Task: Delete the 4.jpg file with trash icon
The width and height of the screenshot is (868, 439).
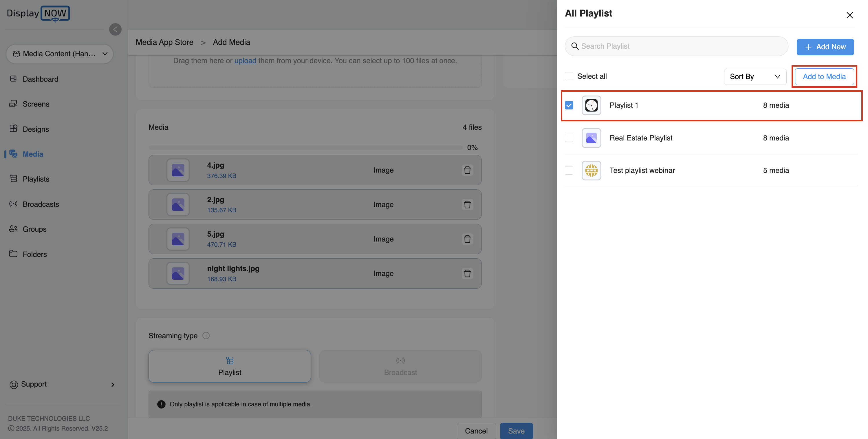Action: click(467, 170)
